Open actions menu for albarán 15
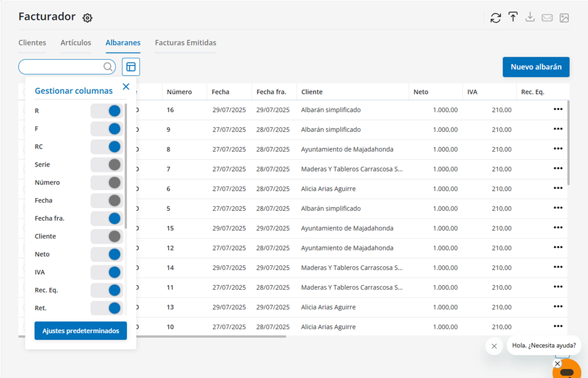Screen dimensions: 588x378 pyautogui.click(x=558, y=228)
